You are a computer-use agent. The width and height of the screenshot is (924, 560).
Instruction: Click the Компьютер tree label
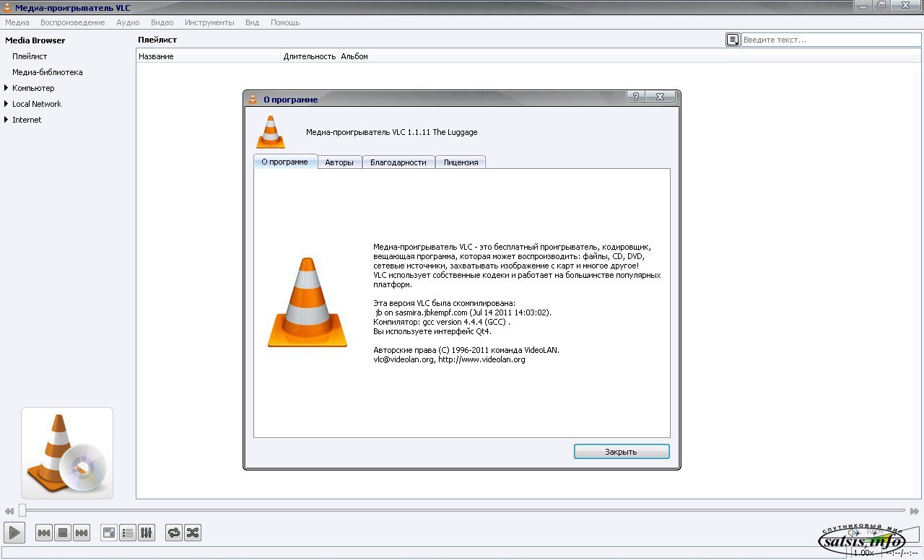click(33, 88)
